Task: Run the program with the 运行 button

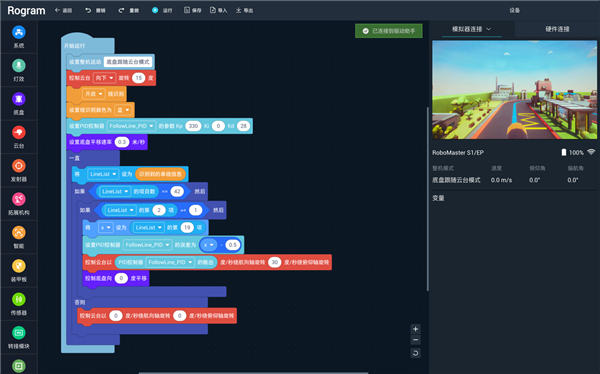Action: [162, 10]
